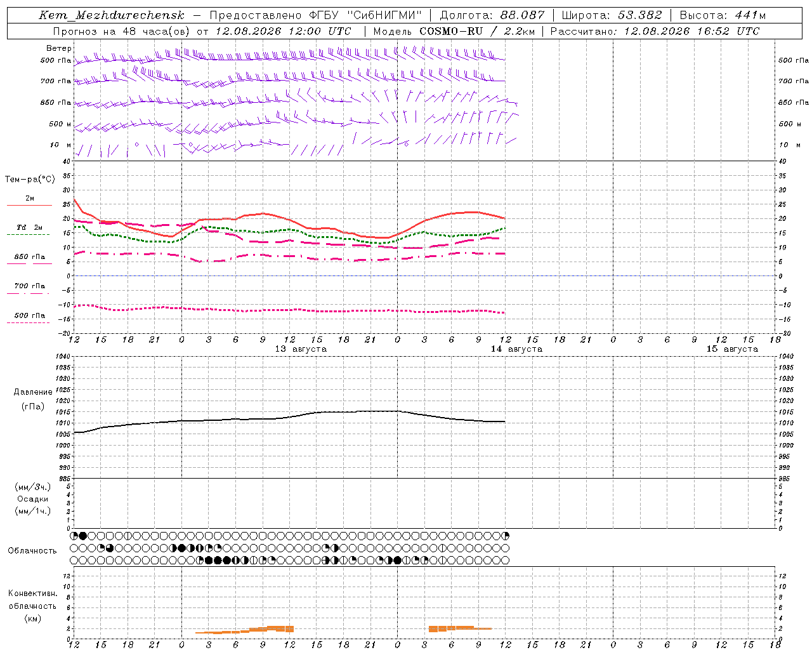
Task: Click the Ветер wind panel label
Action: 59,48
